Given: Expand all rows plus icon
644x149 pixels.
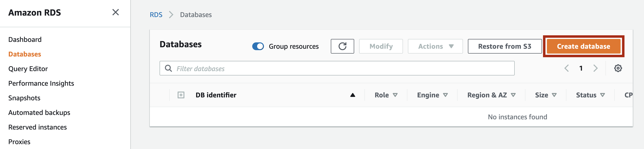Looking at the screenshot, I should click(x=181, y=95).
